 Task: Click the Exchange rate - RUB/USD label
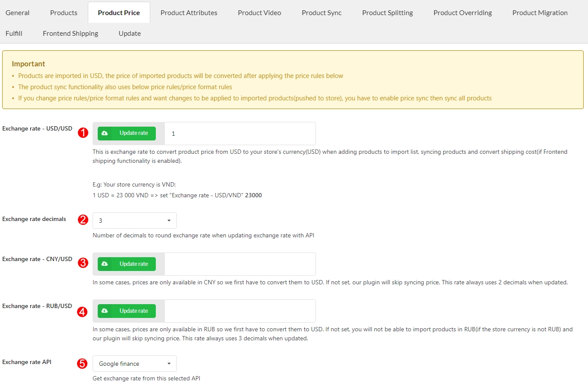[37, 306]
